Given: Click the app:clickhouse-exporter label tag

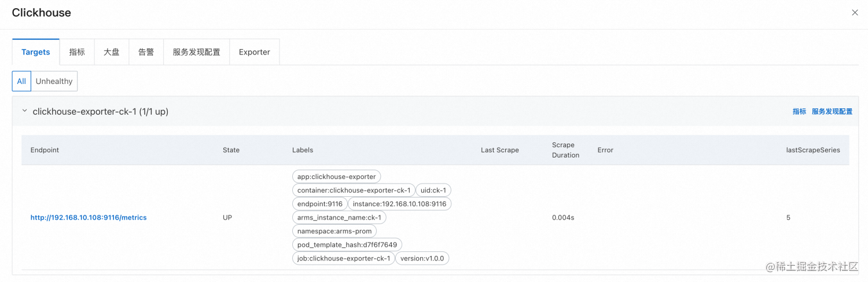Looking at the screenshot, I should 336,177.
